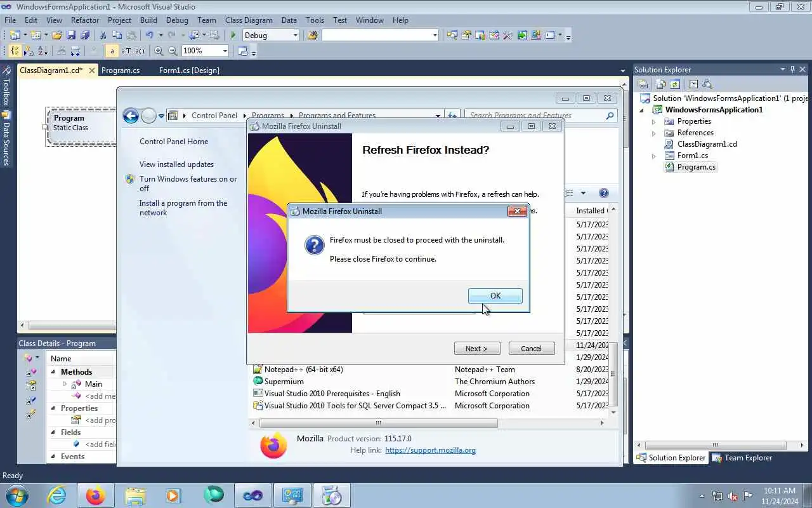This screenshot has height=508, width=812.
Task: Navigate to Properties icon in Class Details sidebar
Action: 30,386
